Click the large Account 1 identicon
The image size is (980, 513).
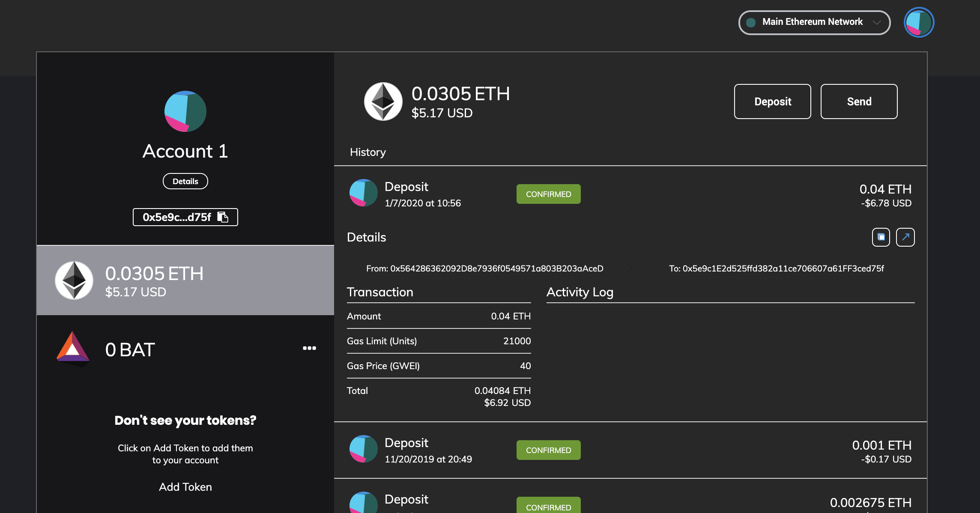pos(185,111)
